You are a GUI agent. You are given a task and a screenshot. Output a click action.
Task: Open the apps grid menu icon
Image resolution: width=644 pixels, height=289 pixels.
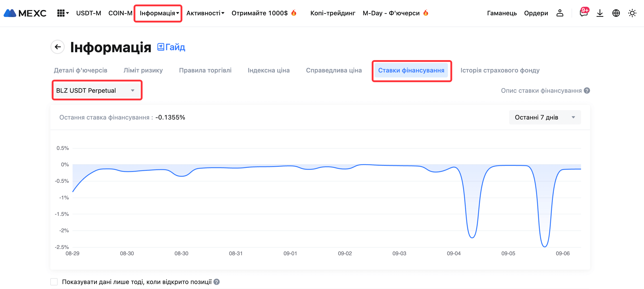pos(61,13)
